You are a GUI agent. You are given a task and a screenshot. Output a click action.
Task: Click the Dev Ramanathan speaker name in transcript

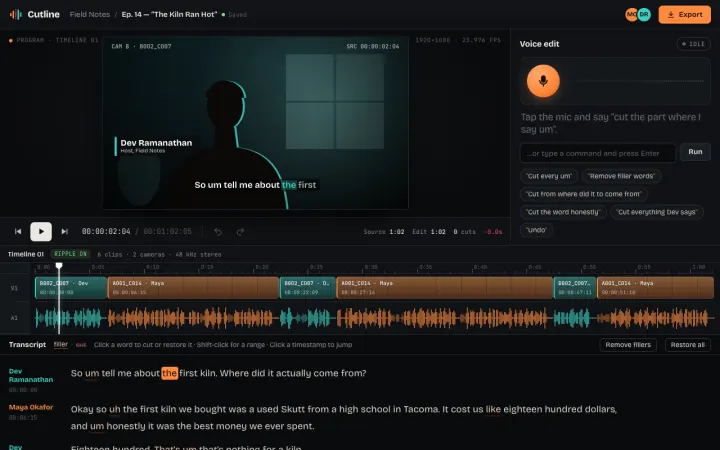(31, 376)
